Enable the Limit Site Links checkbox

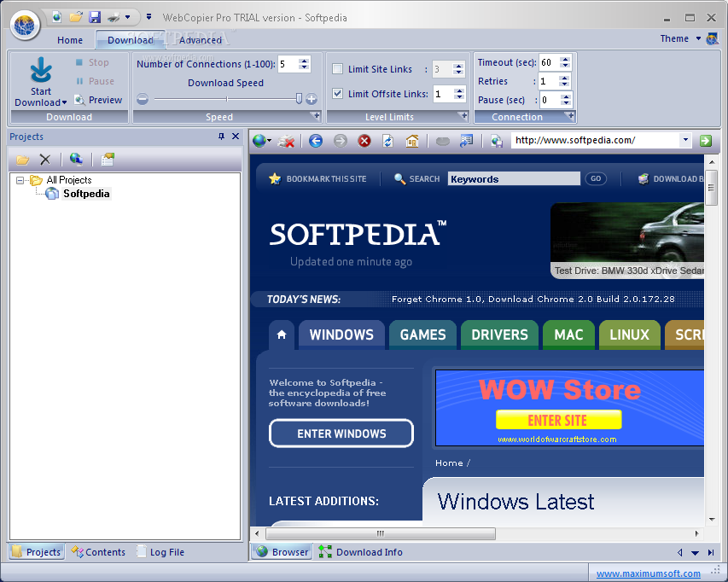[x=337, y=69]
